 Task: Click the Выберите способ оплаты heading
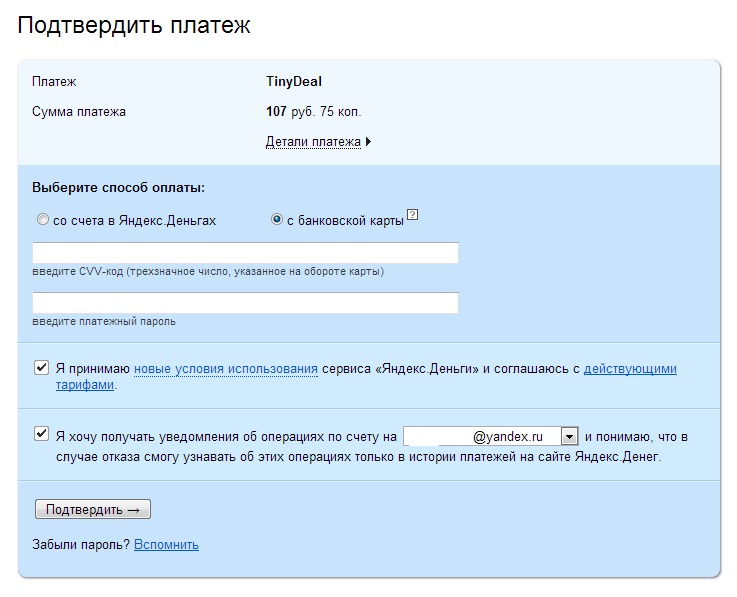(118, 187)
